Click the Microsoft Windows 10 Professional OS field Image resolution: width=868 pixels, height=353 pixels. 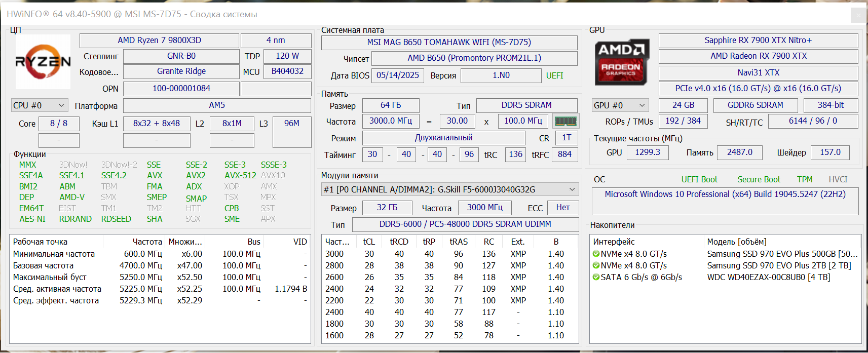click(x=725, y=201)
